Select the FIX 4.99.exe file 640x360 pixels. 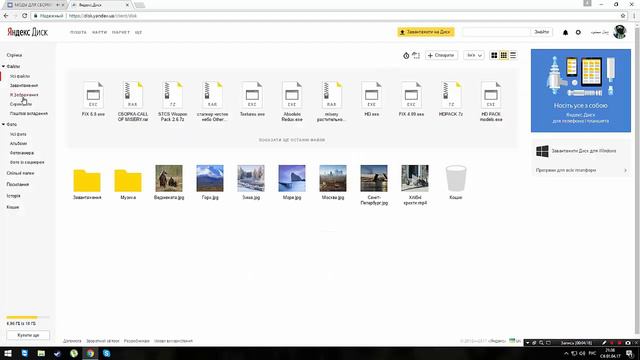click(x=411, y=95)
